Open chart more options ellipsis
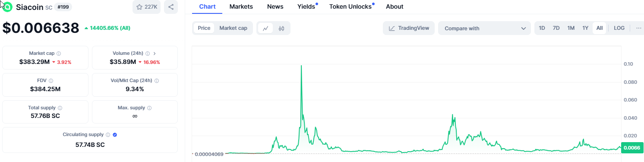 [x=639, y=28]
